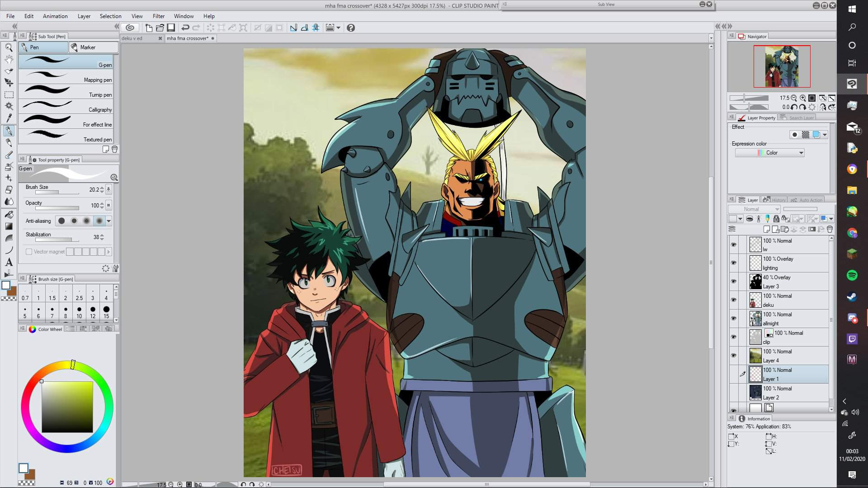This screenshot has height=488, width=868.
Task: Pick brush size 2.5 preset
Action: (x=79, y=294)
